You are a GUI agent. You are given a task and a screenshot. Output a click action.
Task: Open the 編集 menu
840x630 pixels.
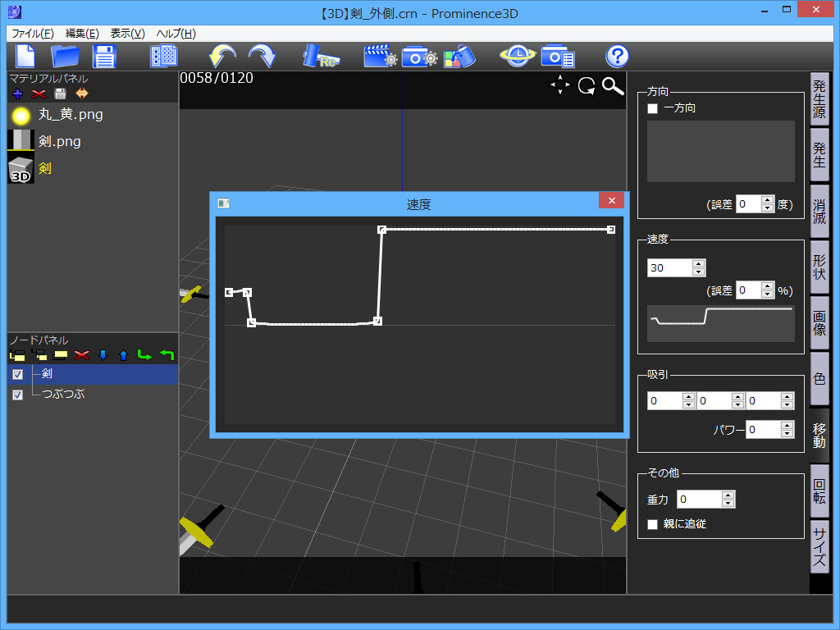(x=82, y=33)
